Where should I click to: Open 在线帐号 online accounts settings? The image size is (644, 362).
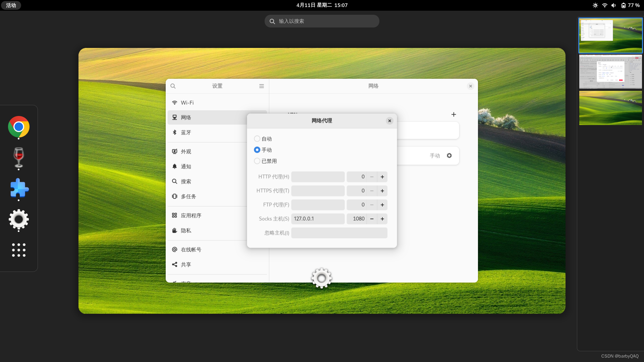click(x=217, y=250)
